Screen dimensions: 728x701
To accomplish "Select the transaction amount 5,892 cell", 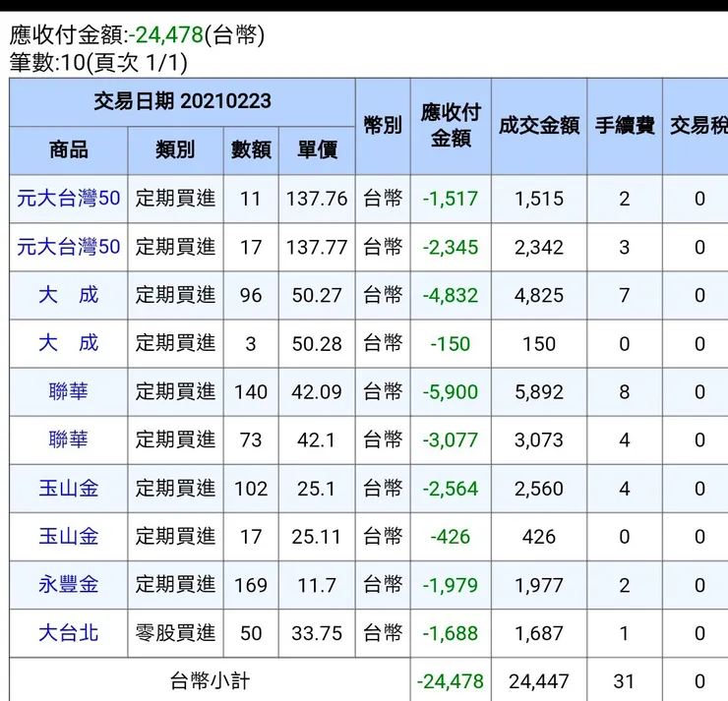I will click(539, 392).
